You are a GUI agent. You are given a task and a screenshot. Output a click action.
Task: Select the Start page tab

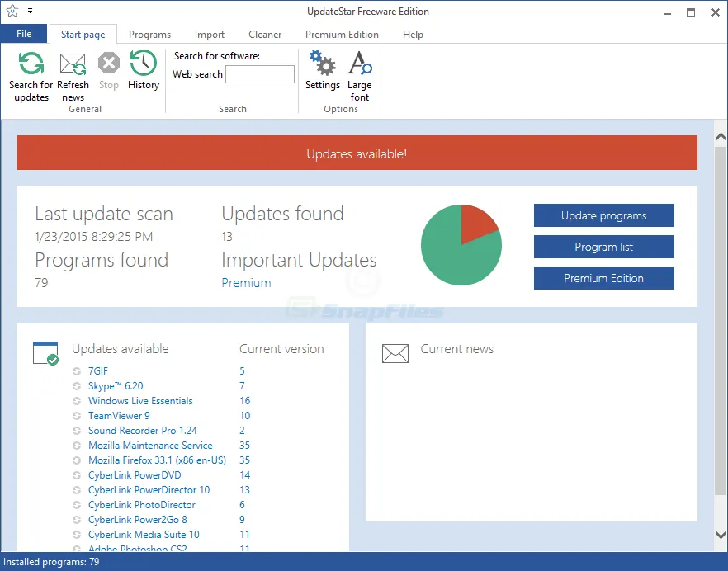pyautogui.click(x=83, y=35)
